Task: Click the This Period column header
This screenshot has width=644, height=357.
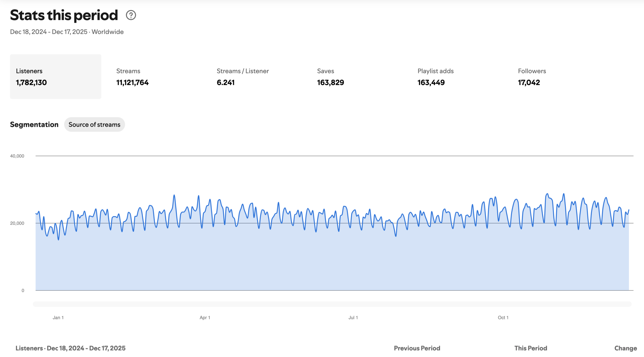Action: pyautogui.click(x=531, y=348)
